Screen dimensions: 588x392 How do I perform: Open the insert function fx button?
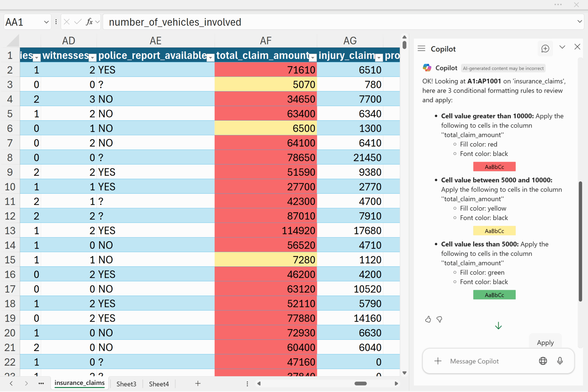pos(89,22)
